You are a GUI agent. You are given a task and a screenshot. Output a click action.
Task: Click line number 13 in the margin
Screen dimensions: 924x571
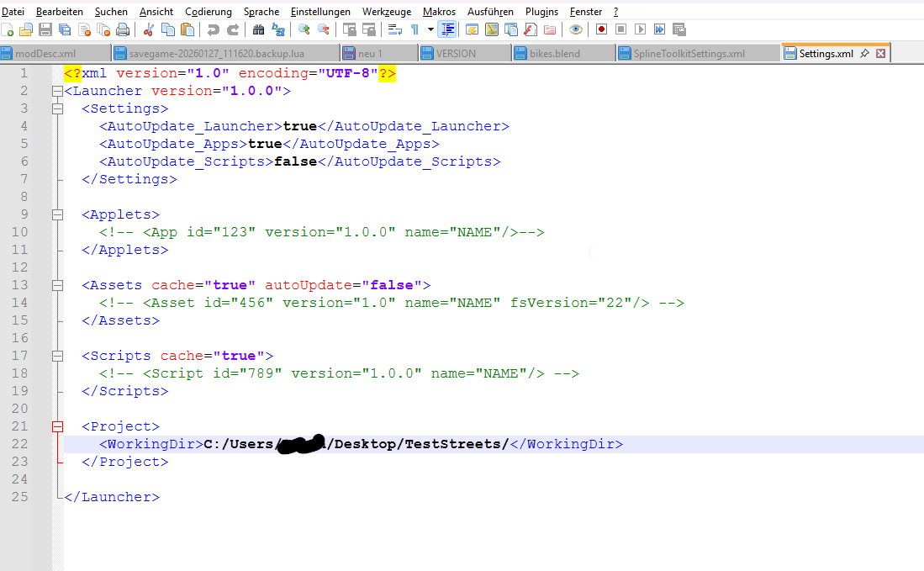point(21,285)
